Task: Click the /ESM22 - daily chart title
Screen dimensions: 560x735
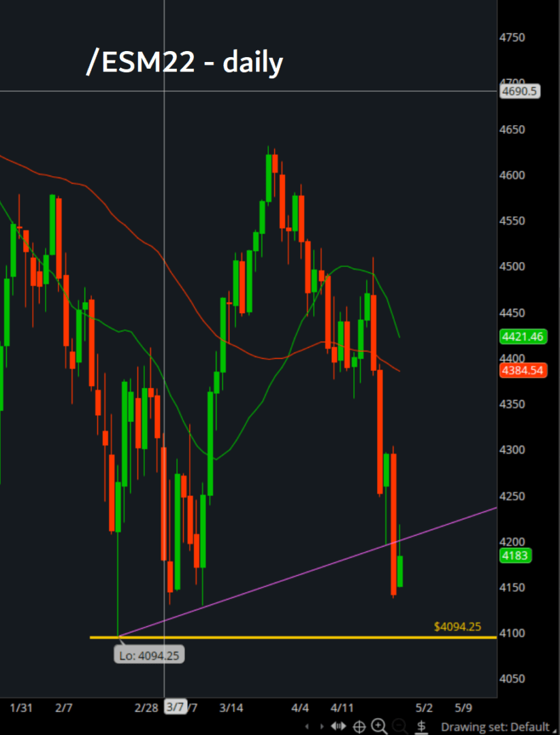Action: (x=184, y=63)
